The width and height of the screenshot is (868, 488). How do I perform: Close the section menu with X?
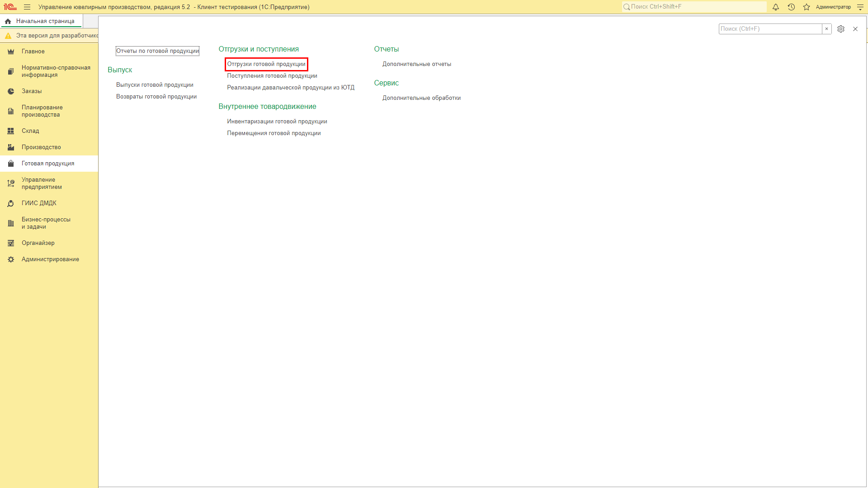tap(855, 29)
